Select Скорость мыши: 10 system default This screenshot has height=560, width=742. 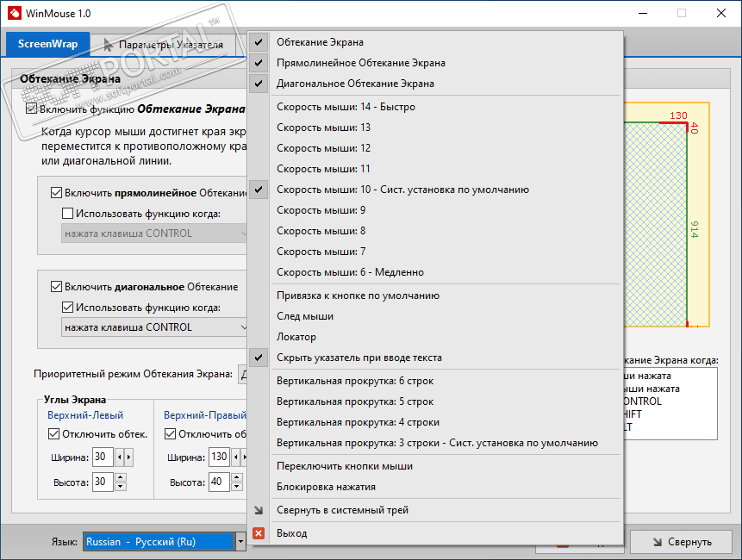click(435, 190)
